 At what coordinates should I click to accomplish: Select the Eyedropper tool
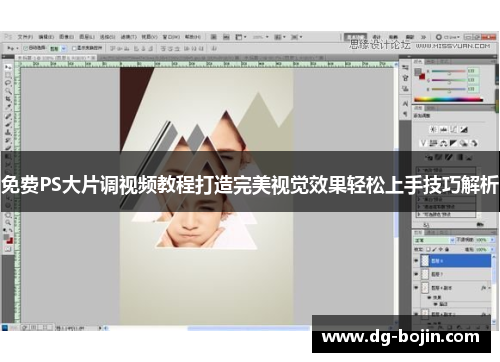coord(8,107)
